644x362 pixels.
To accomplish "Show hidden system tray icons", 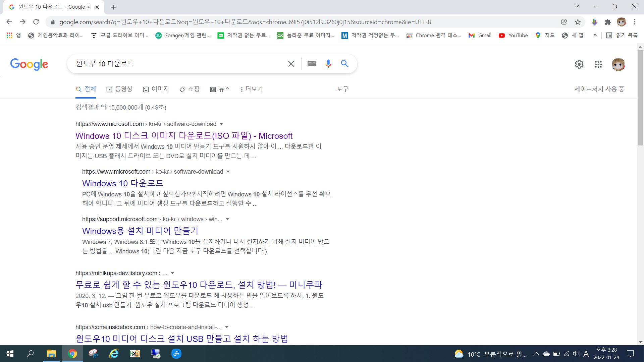I will [536, 354].
